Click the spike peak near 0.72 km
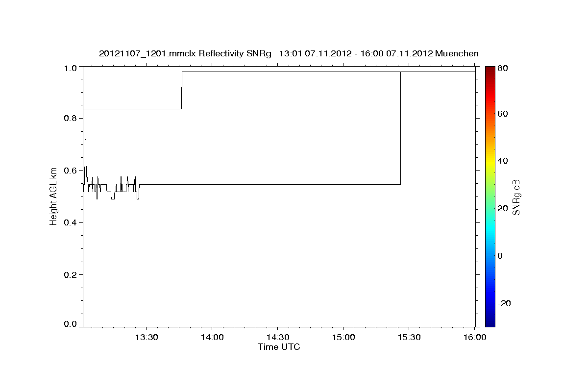The image size is (588, 392). point(85,140)
